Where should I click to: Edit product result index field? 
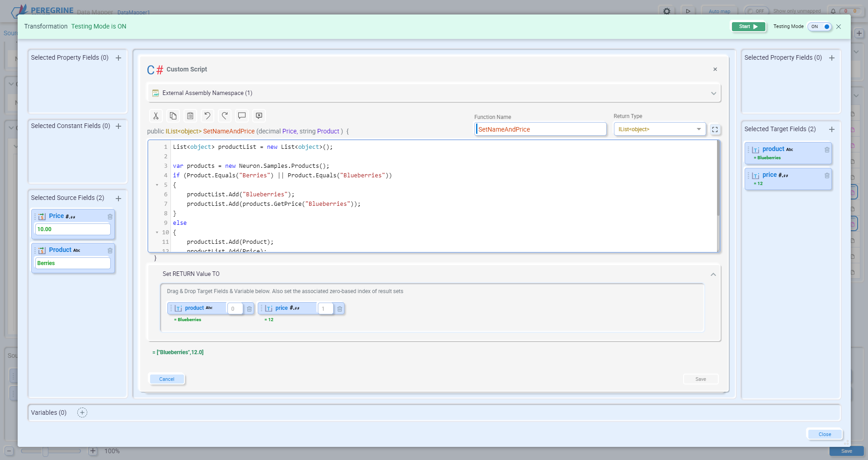[x=235, y=309]
